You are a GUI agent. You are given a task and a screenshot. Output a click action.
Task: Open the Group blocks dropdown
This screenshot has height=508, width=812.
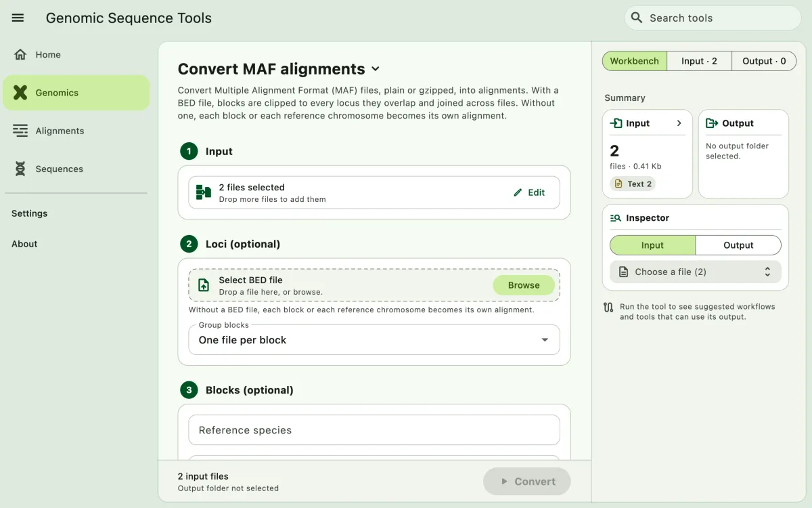[374, 340]
